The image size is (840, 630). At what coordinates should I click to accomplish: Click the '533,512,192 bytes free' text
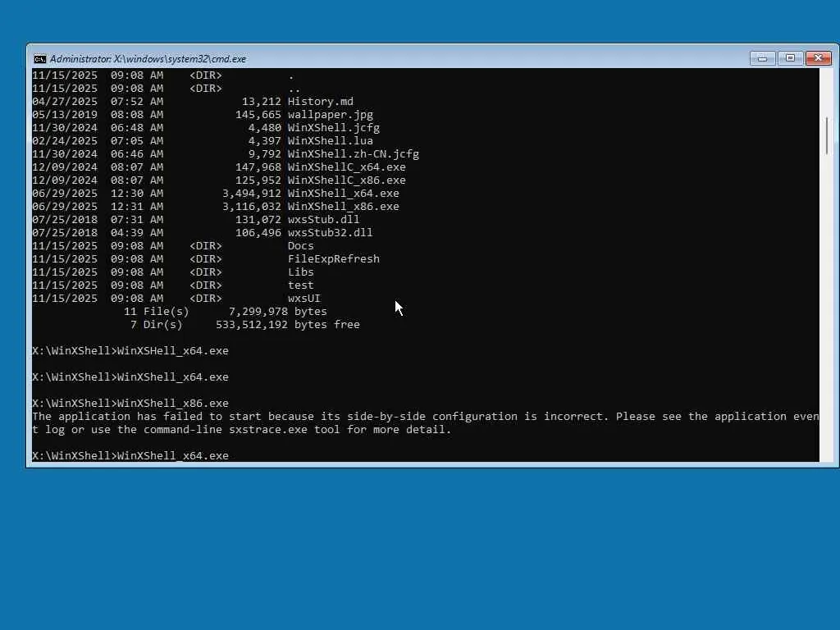288,325
